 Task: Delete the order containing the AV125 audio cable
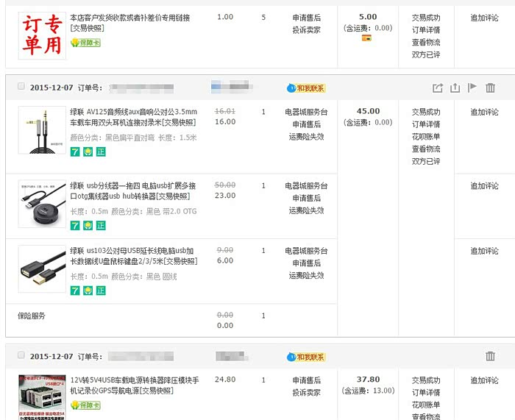(x=491, y=88)
